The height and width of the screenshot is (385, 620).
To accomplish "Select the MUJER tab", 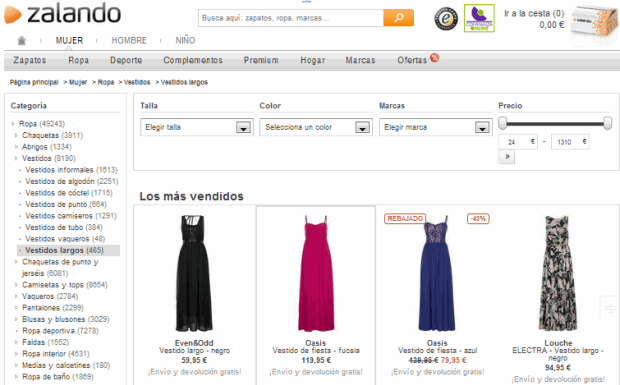I will (x=69, y=40).
